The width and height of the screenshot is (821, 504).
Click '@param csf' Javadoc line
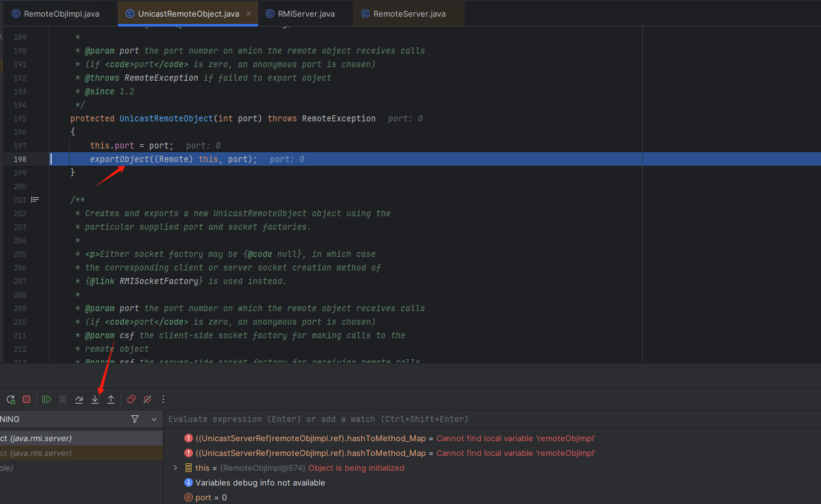click(245, 335)
